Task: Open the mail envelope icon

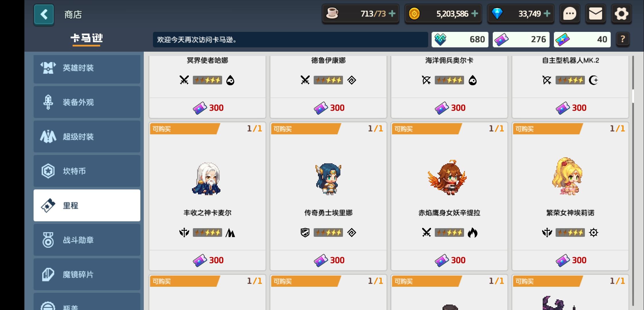Action: pyautogui.click(x=595, y=14)
